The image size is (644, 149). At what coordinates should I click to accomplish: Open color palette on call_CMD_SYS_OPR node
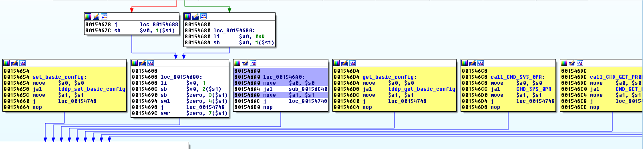(465, 63)
